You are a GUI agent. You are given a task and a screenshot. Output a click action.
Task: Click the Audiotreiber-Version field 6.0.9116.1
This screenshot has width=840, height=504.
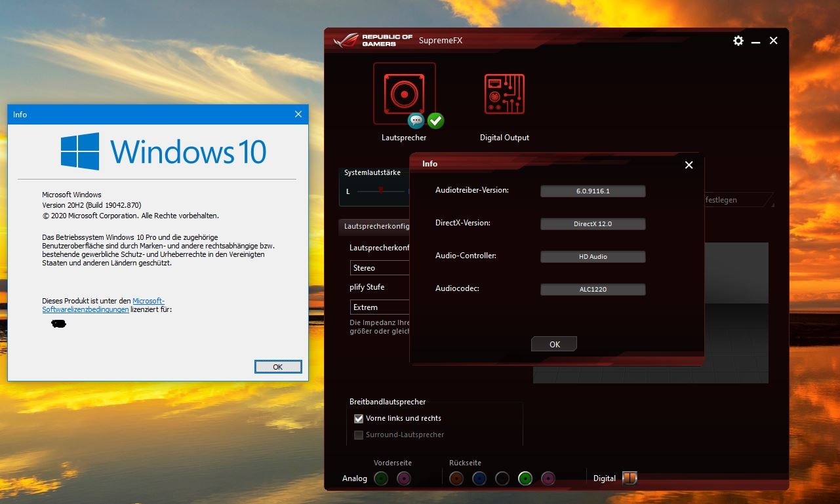(593, 191)
